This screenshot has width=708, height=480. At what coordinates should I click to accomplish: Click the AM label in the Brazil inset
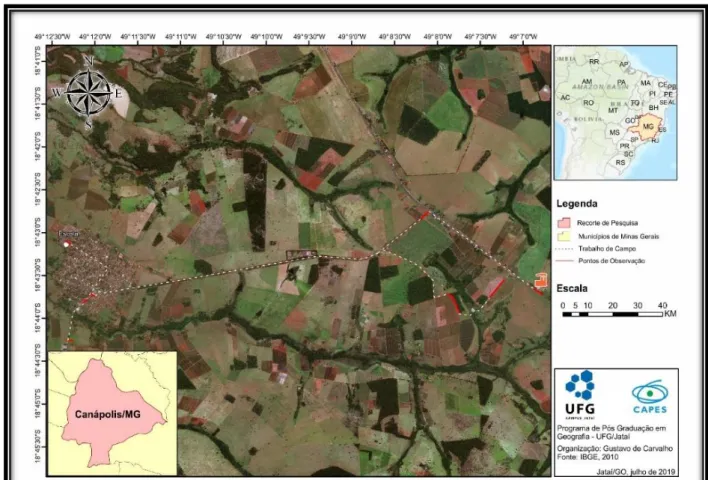587,82
